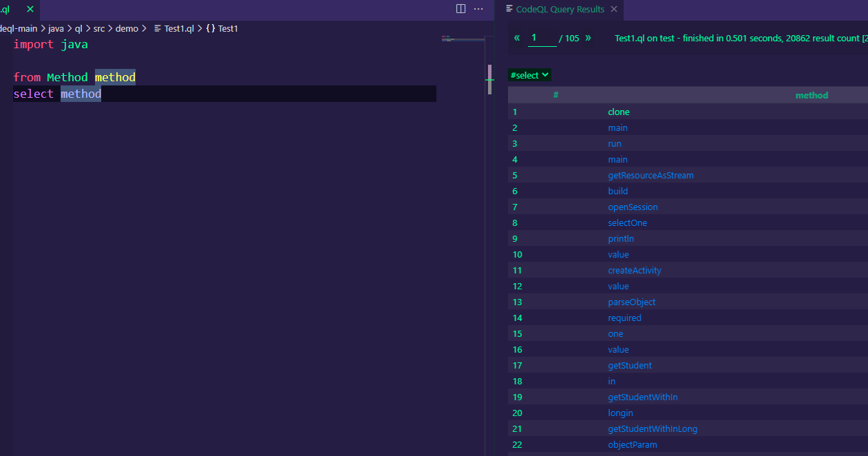Close the CodeQL Query Results tab
Viewport: 868px width, 456px height.
614,9
